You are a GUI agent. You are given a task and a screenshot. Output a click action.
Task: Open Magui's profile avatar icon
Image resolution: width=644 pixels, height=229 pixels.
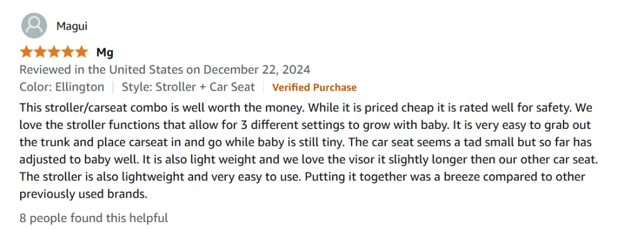click(34, 26)
